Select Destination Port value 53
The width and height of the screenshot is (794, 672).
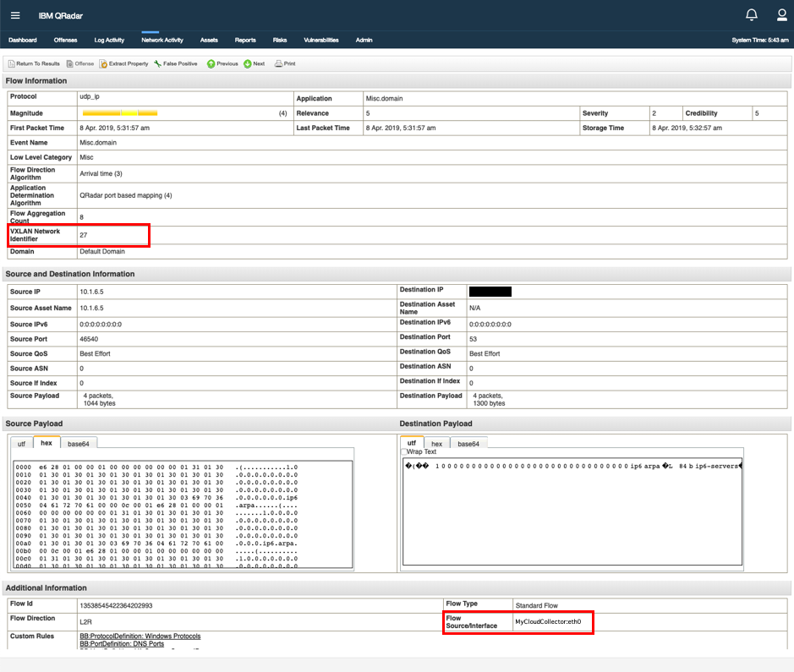[473, 339]
